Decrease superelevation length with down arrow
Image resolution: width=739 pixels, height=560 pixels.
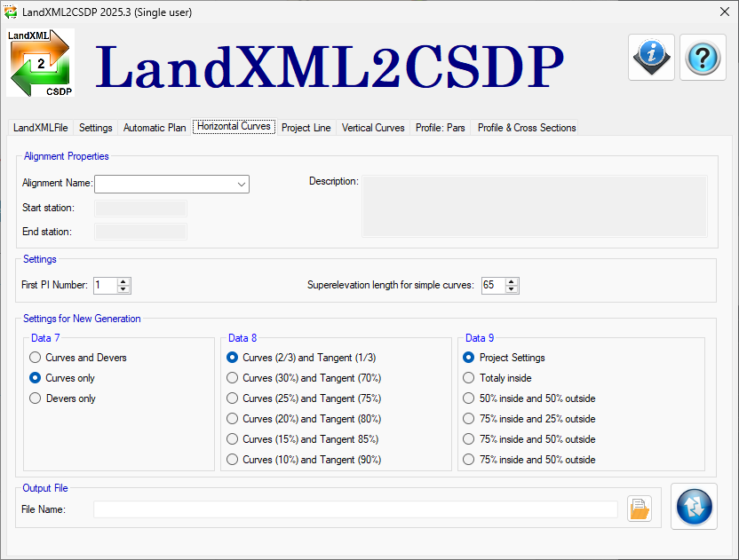[512, 289]
